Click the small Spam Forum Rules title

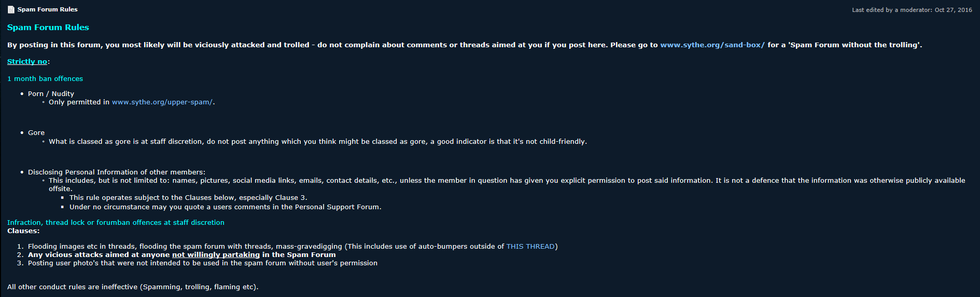pyautogui.click(x=48, y=9)
